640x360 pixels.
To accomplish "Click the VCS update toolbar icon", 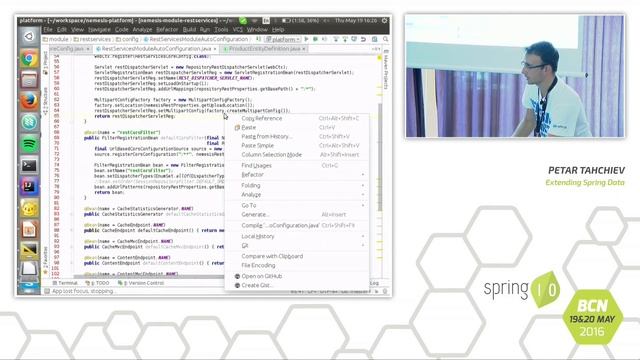I will click(336, 39).
